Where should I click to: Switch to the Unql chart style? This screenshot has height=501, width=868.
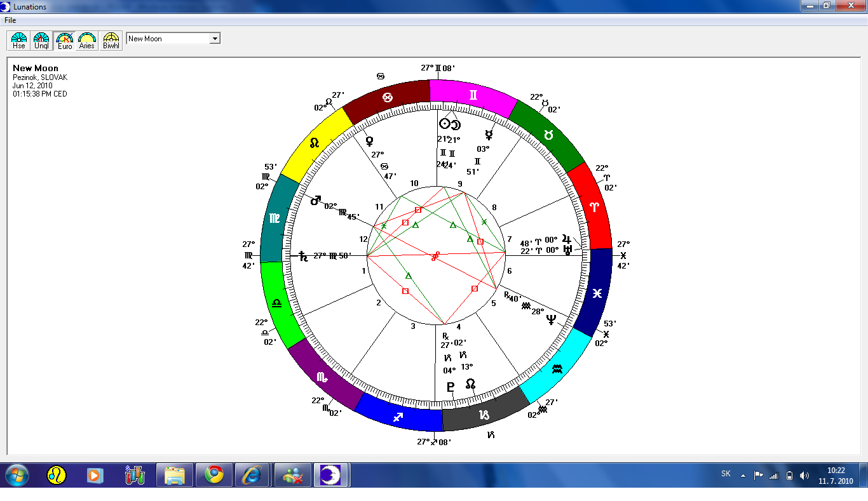41,41
